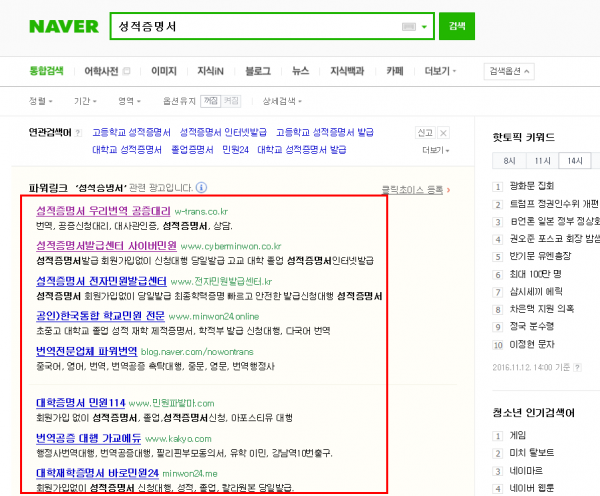The width and height of the screenshot is (600, 496).
Task: Open related search 대학교 성적증명서
Action: point(127,150)
